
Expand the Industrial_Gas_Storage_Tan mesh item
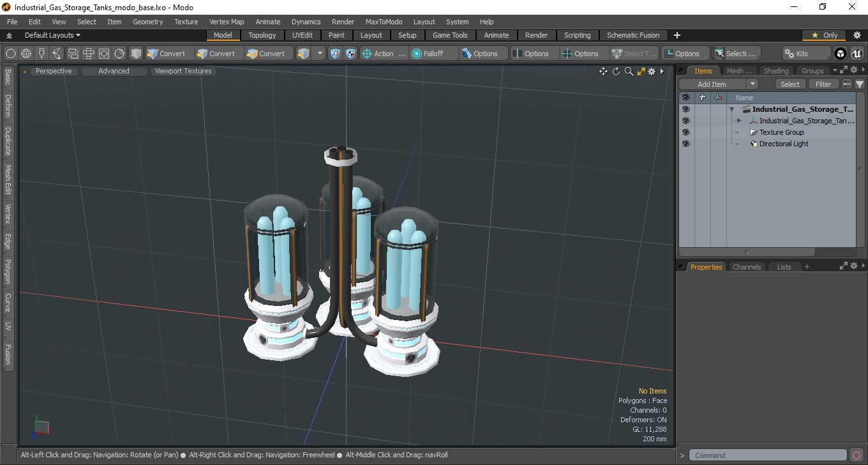(739, 121)
